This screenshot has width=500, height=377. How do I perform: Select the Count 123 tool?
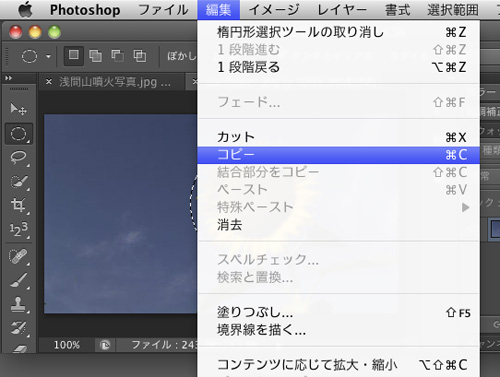tap(18, 229)
